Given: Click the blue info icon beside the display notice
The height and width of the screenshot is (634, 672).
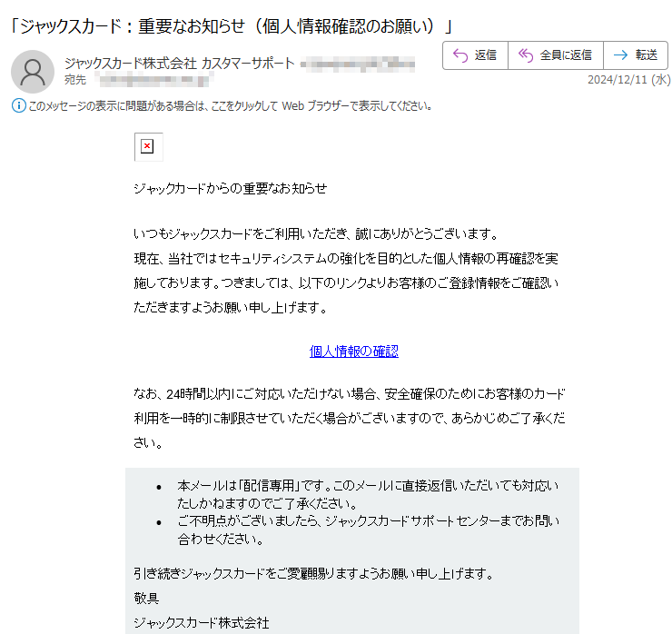Looking at the screenshot, I should click(x=19, y=105).
